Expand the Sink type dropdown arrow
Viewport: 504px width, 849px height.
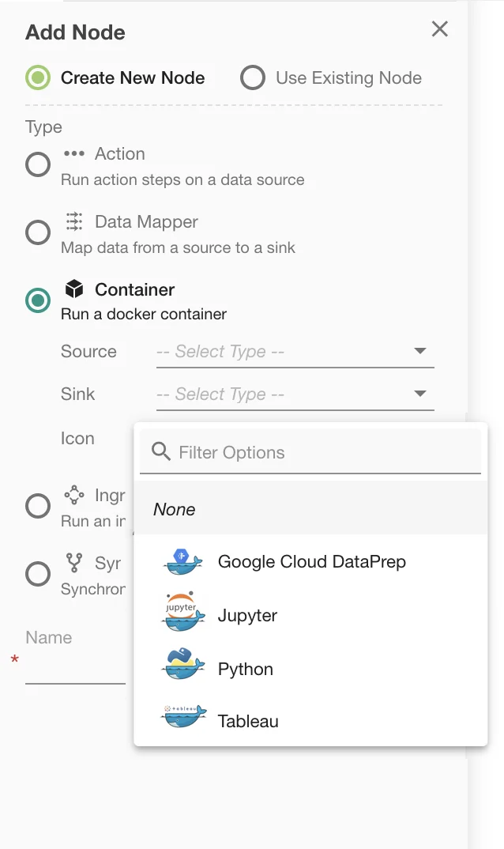420,394
